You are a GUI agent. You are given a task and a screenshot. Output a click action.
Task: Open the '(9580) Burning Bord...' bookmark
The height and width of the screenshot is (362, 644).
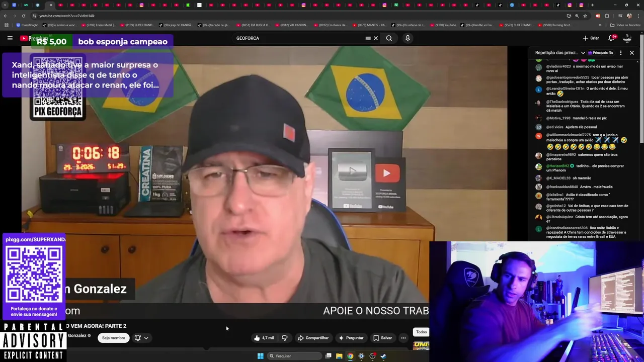(555, 25)
